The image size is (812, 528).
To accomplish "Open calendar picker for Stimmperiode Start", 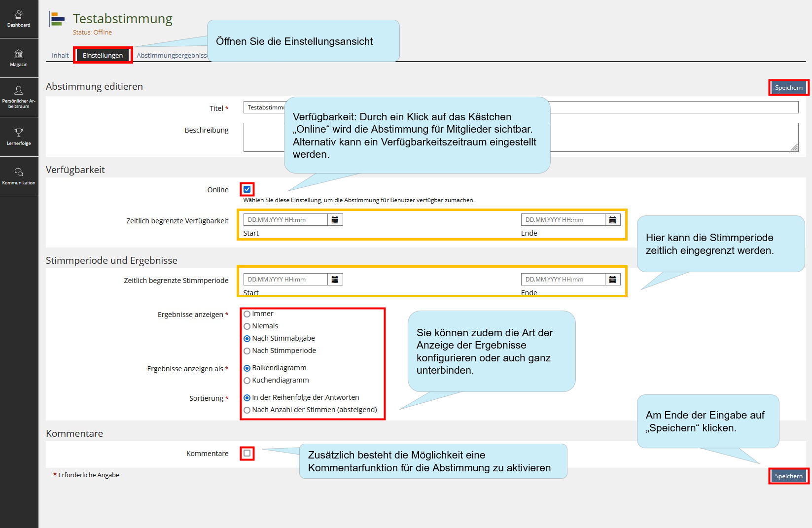I will click(x=335, y=280).
